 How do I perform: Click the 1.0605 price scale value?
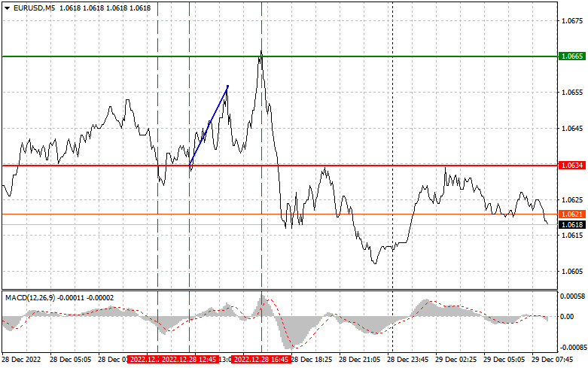point(572,272)
